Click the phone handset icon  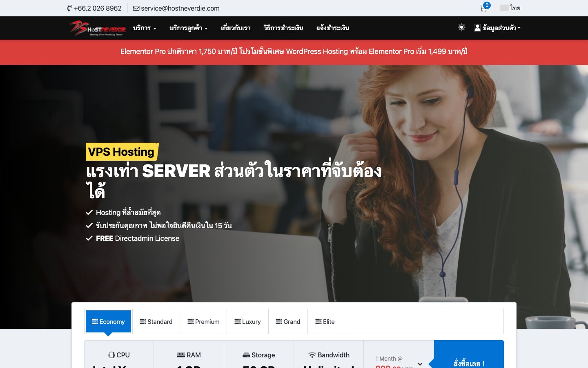(70, 8)
